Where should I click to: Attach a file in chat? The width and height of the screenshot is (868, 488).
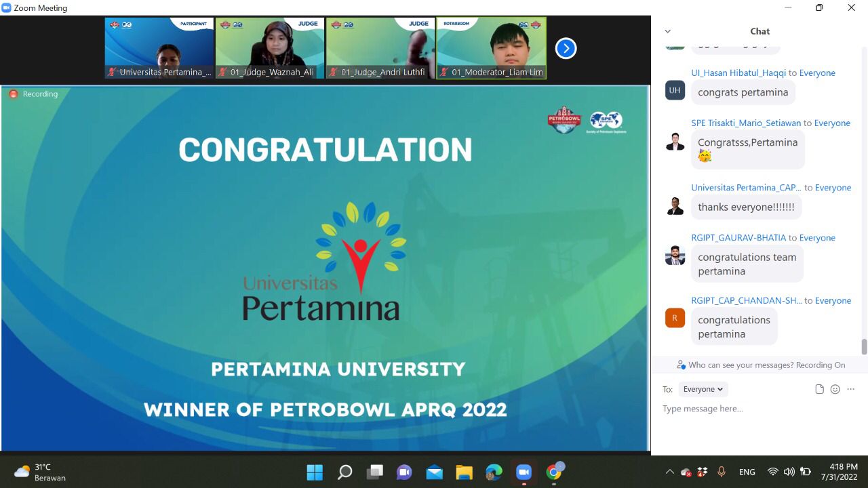[819, 389]
